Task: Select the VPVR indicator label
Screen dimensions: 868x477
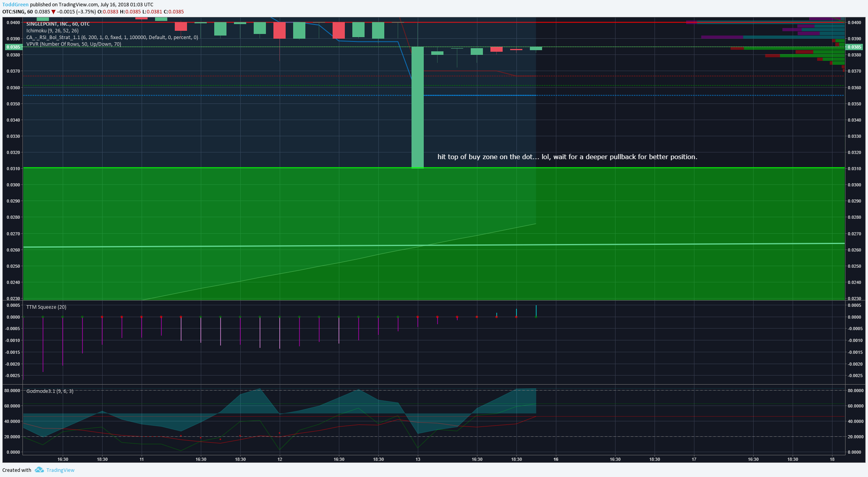Action: click(74, 44)
